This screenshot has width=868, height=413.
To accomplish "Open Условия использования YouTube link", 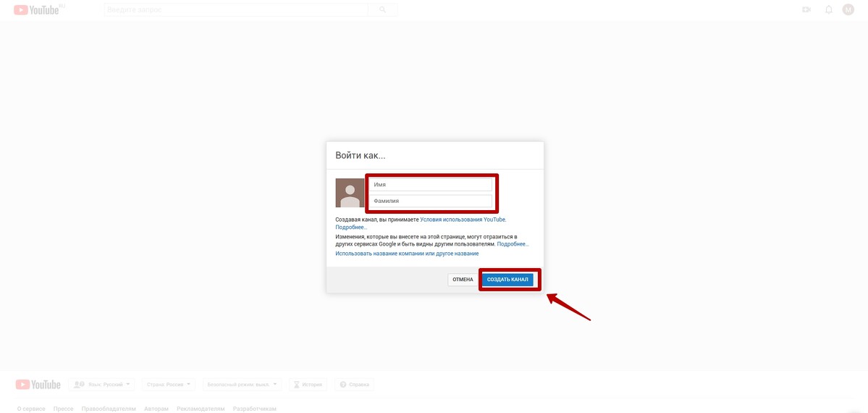I will 463,220.
